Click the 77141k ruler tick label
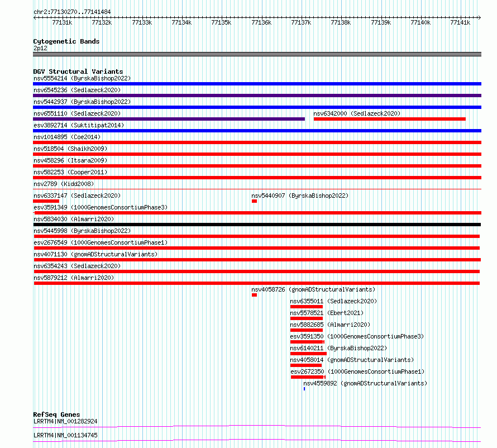This screenshot has height=448, width=497. pyautogui.click(x=460, y=22)
